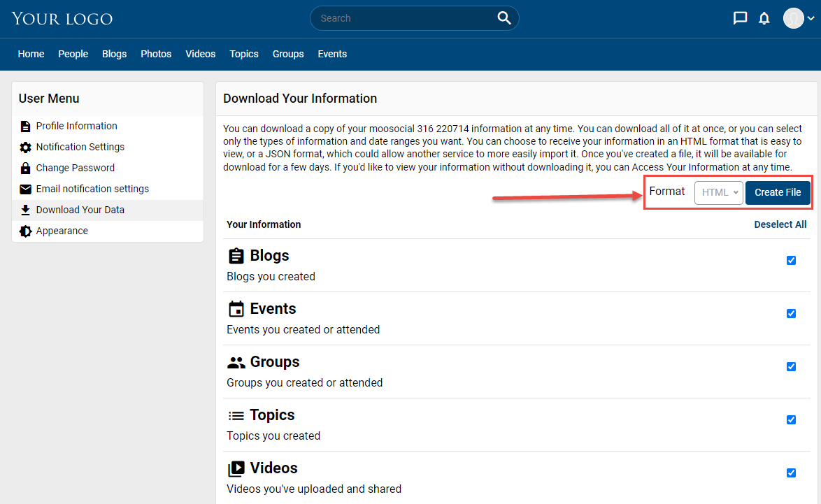Open Appearance in User Menu
The height and width of the screenshot is (504, 821).
(x=62, y=231)
